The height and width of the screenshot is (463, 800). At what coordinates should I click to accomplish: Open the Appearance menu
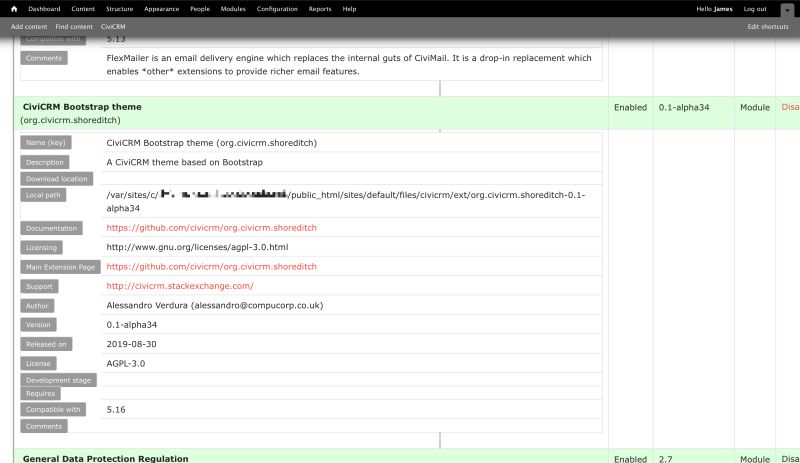click(161, 9)
